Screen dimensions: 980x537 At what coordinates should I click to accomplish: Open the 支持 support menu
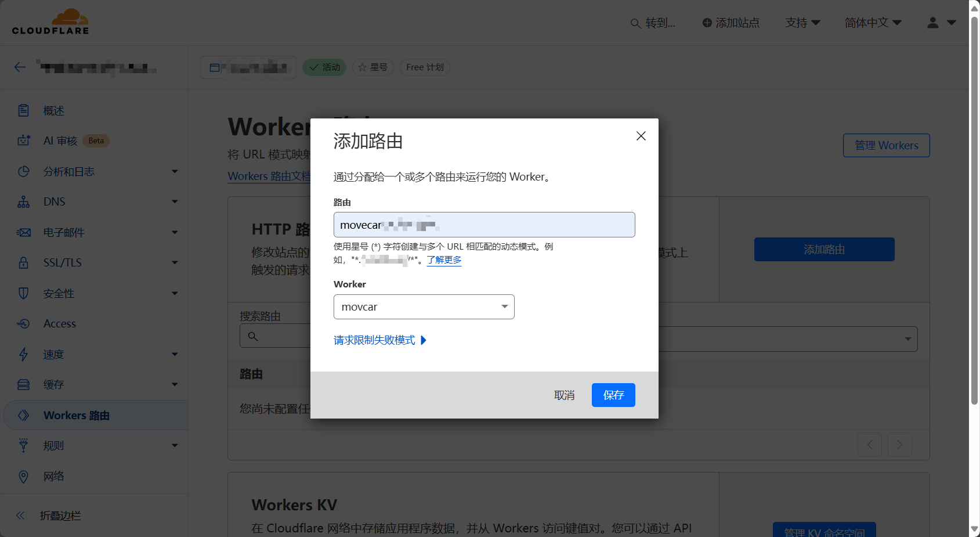click(x=802, y=23)
